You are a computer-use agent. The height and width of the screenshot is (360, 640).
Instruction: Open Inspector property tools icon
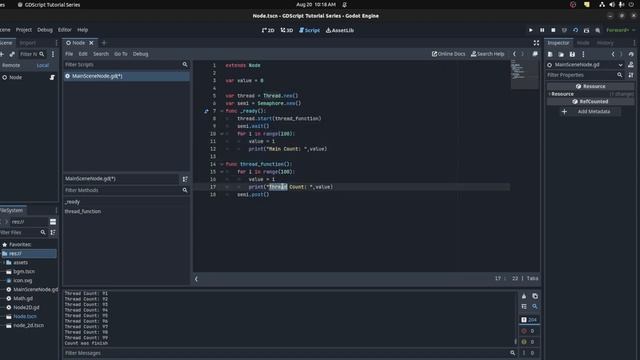pos(631,75)
